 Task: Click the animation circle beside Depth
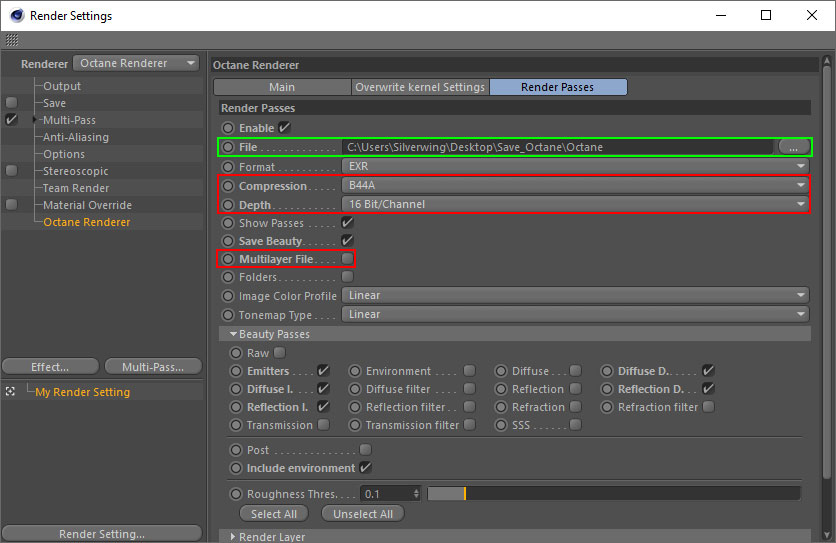coord(228,205)
